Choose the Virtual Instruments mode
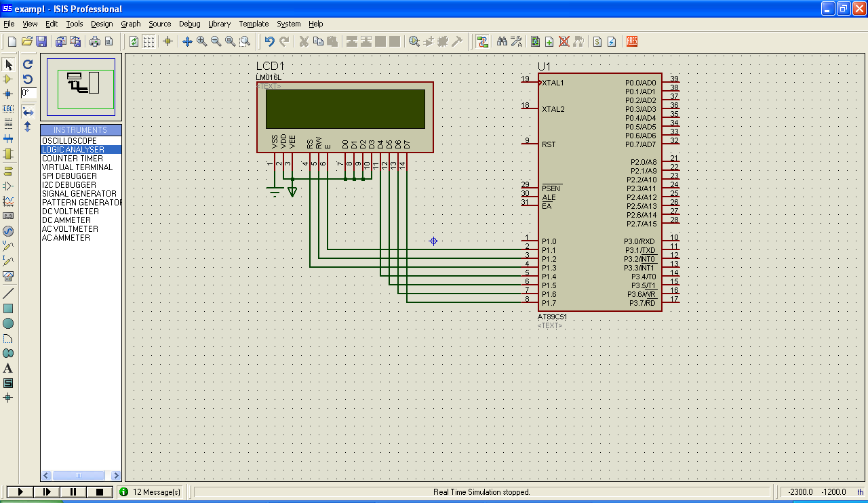Image resolution: width=868 pixels, height=503 pixels. 8,276
